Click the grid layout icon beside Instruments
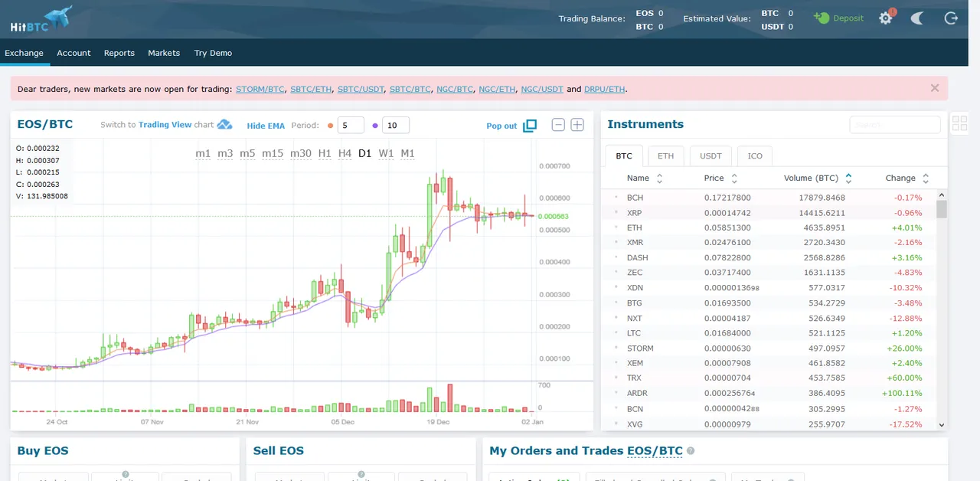Image resolution: width=980 pixels, height=481 pixels. pyautogui.click(x=960, y=123)
